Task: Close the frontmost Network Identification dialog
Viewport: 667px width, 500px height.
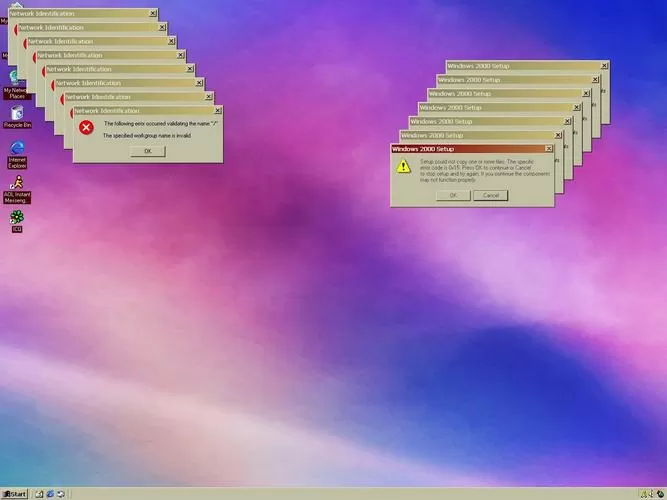Action: tap(217, 111)
